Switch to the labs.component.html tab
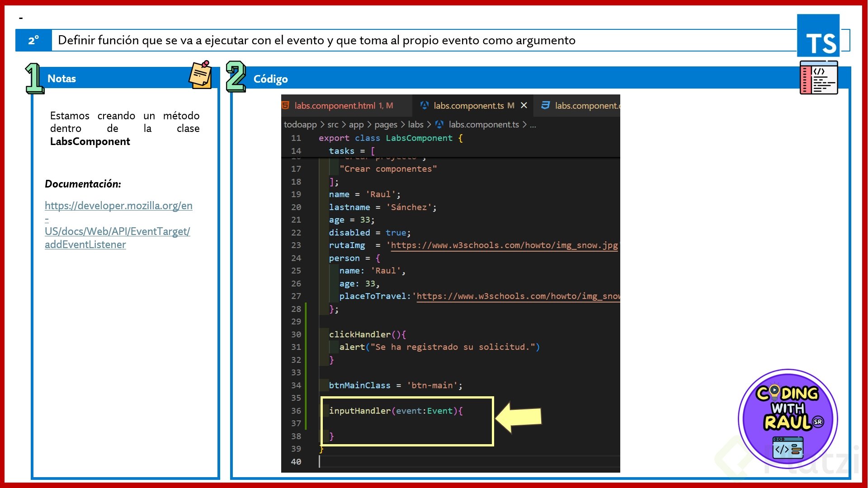The height and width of the screenshot is (488, 868). pyautogui.click(x=335, y=106)
